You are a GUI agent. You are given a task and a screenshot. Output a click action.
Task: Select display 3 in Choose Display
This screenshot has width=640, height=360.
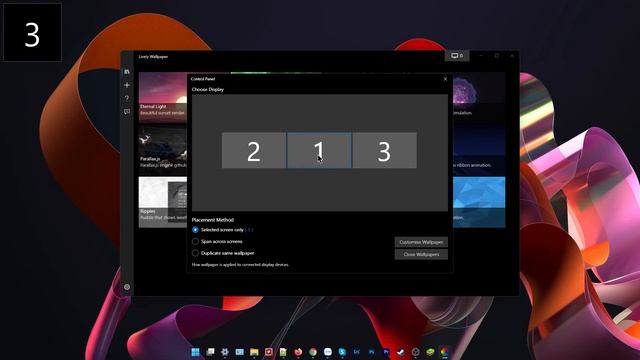tap(384, 150)
